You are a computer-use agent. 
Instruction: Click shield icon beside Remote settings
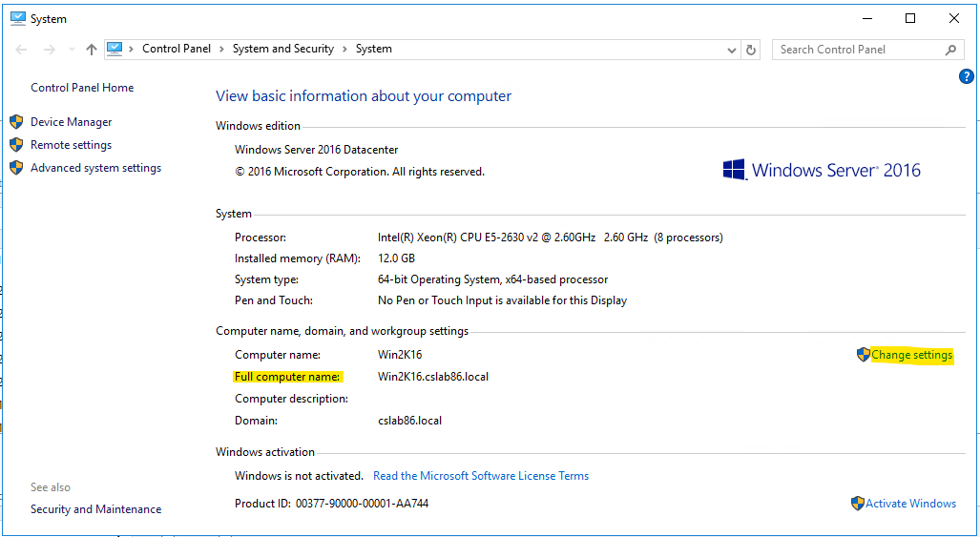(17, 145)
